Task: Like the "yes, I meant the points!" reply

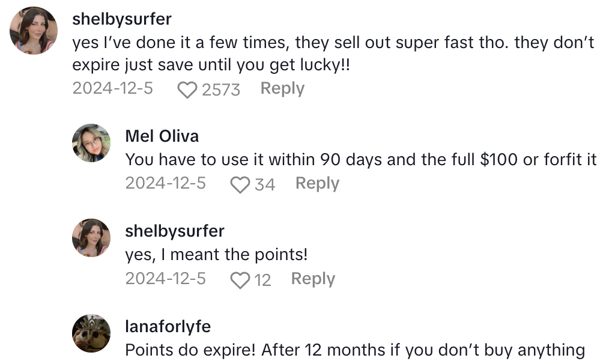Action: [240, 280]
